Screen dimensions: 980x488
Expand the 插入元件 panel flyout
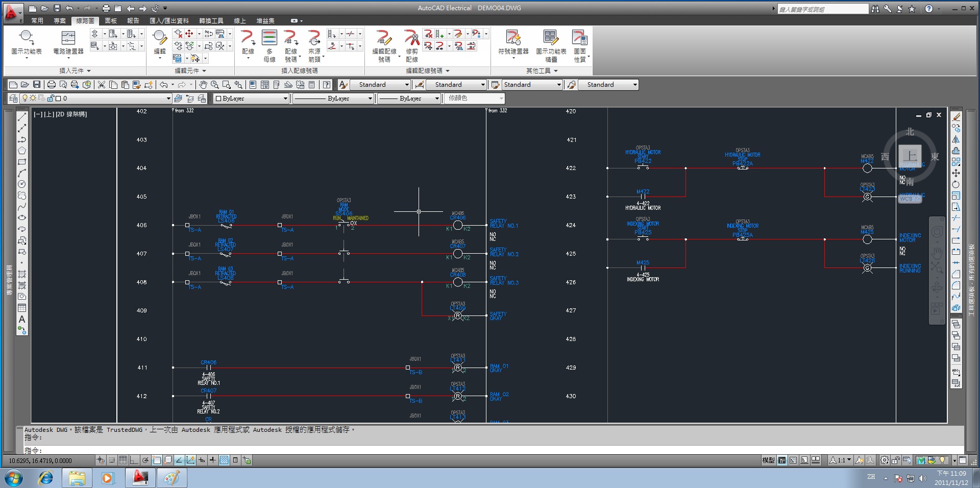click(x=75, y=71)
